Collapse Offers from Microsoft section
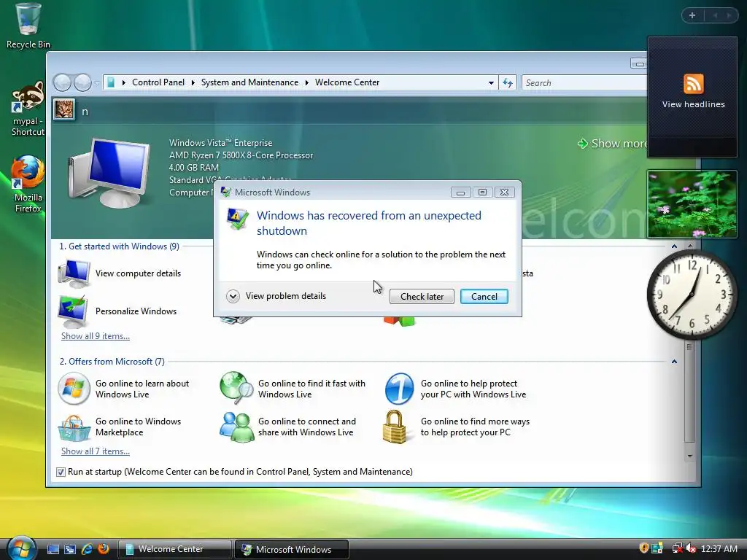Image resolution: width=747 pixels, height=560 pixels. [674, 362]
